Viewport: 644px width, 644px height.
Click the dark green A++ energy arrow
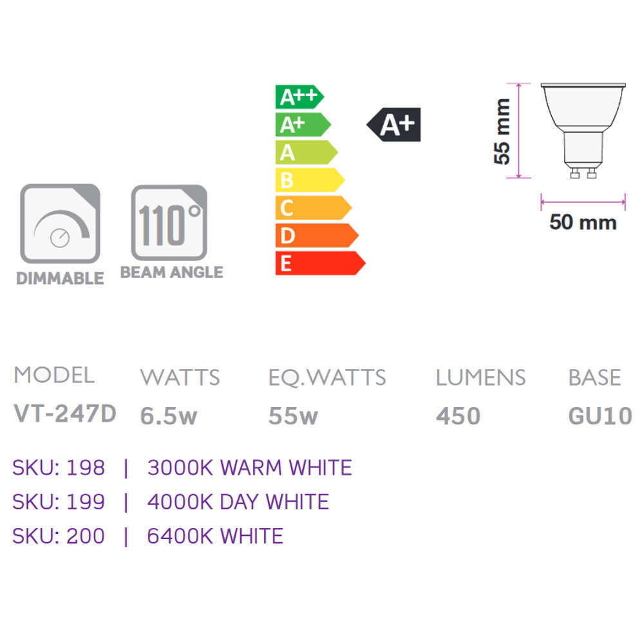[300, 97]
